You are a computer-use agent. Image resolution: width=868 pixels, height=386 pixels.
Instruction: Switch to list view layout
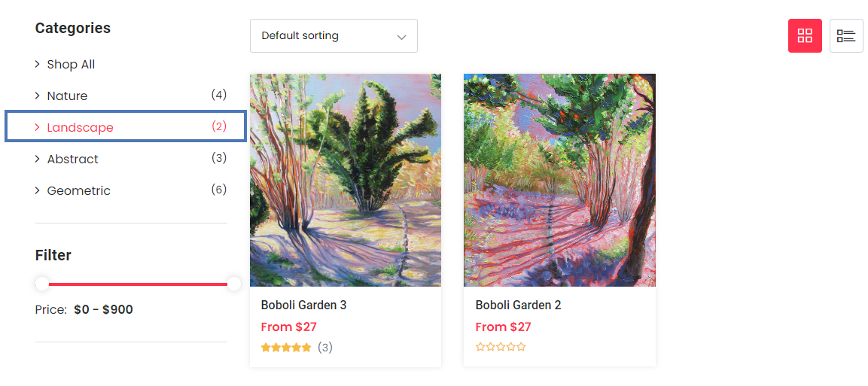pos(846,35)
